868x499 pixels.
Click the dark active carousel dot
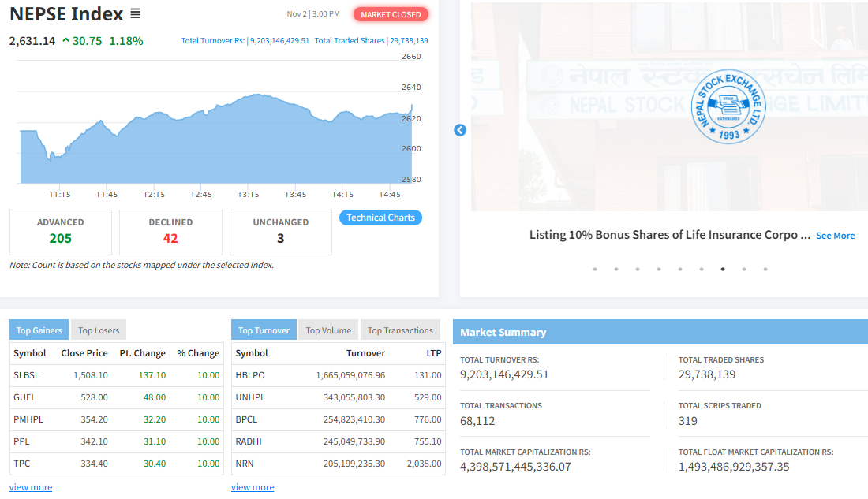[723, 269]
